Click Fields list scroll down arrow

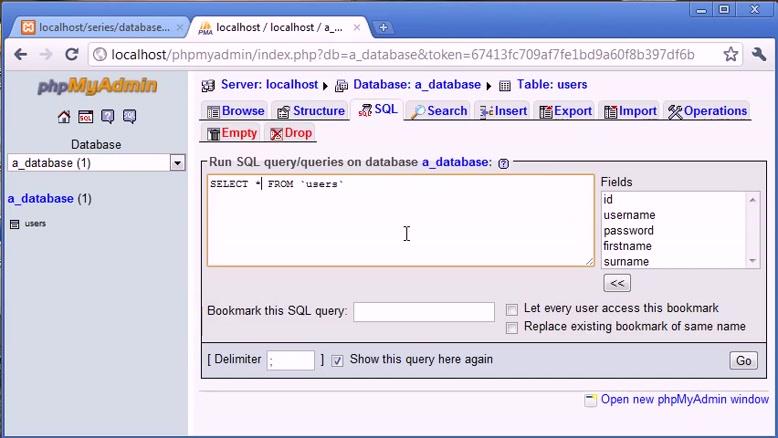click(753, 261)
